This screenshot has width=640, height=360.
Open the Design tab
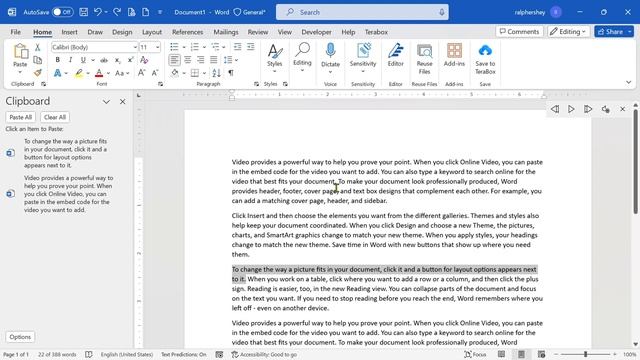(x=122, y=32)
